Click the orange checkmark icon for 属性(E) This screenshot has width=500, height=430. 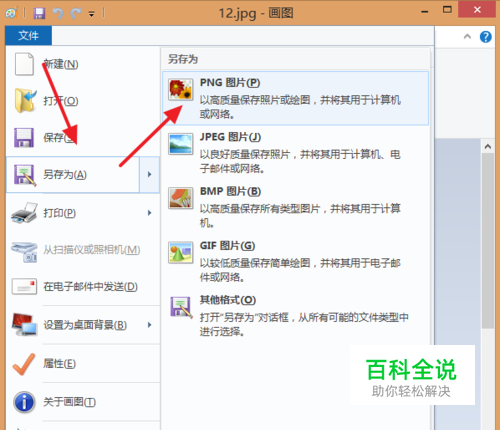(x=24, y=364)
